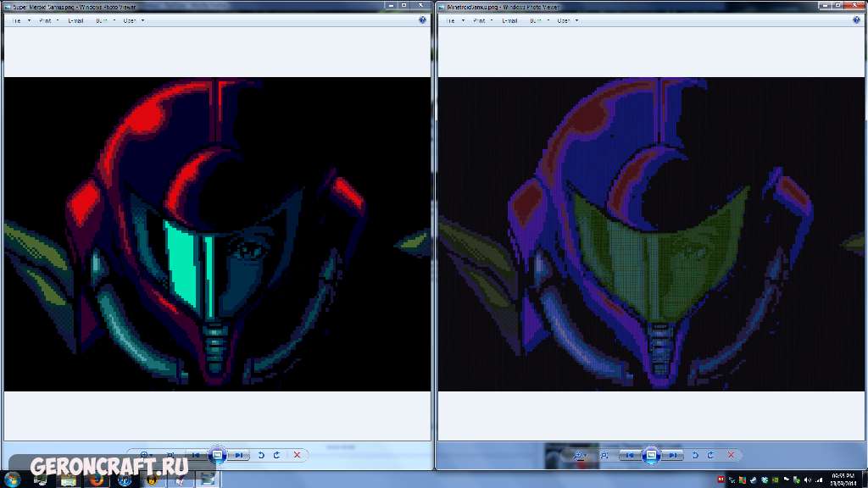This screenshot has height=488, width=868.
Task: Play slideshow in the left viewer
Action: 217,455
